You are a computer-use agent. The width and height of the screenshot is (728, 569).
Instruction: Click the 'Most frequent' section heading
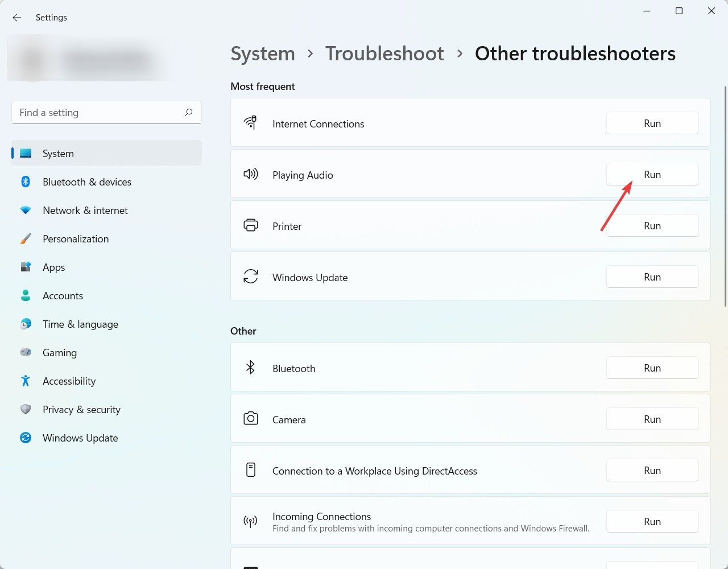pos(263,86)
